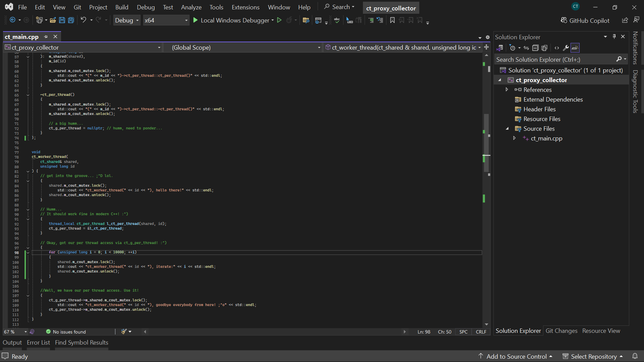Click the Comment selected lines icon

coord(350,20)
